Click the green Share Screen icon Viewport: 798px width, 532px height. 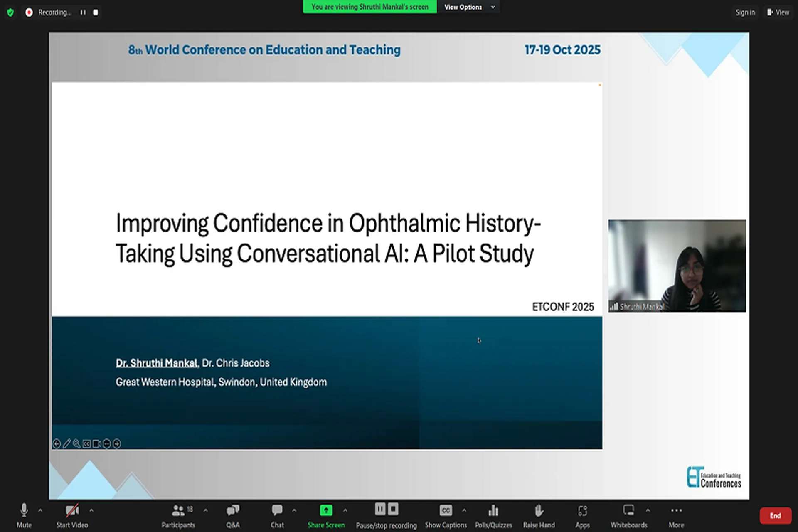[326, 510]
